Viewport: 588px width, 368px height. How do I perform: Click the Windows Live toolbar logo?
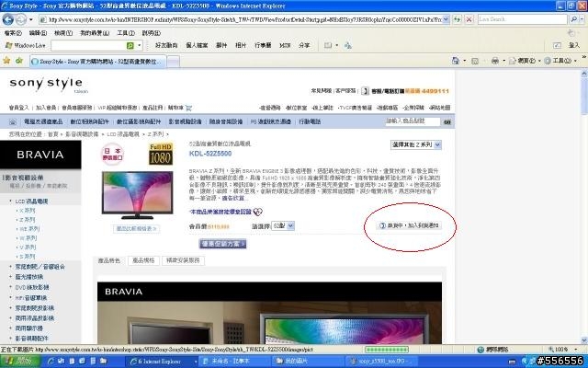25,45
